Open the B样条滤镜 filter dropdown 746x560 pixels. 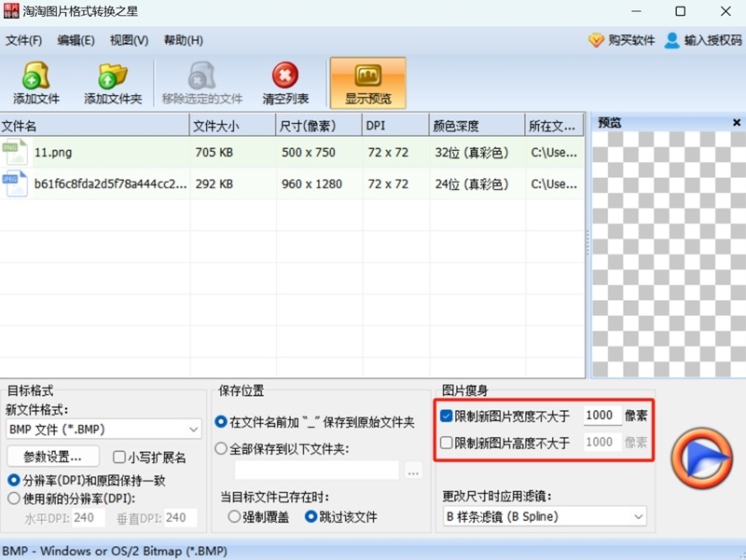click(x=543, y=516)
